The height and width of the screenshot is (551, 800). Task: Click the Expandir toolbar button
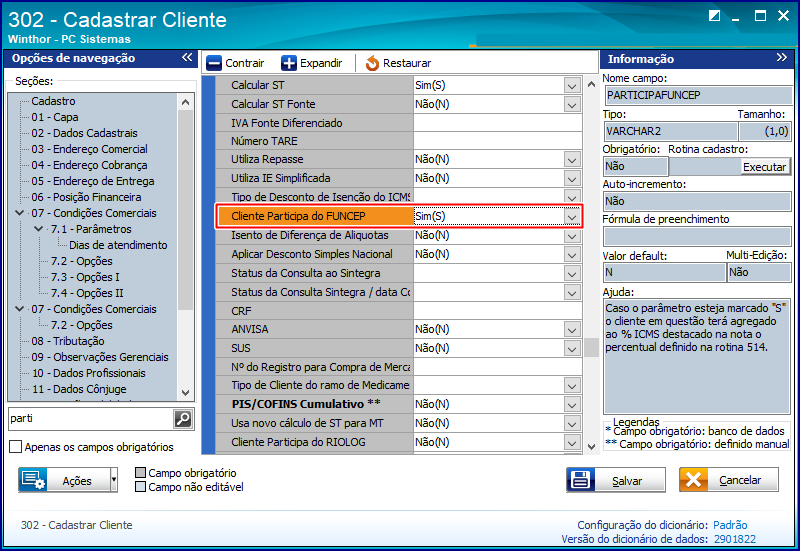(311, 63)
